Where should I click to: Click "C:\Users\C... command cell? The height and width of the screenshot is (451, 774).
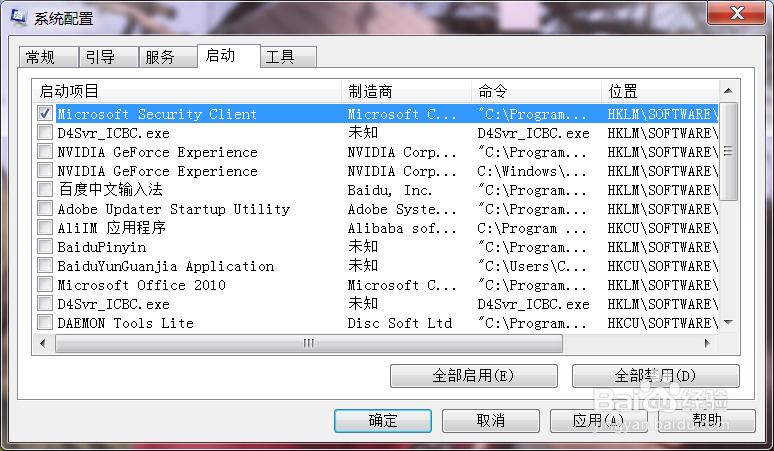click(532, 266)
